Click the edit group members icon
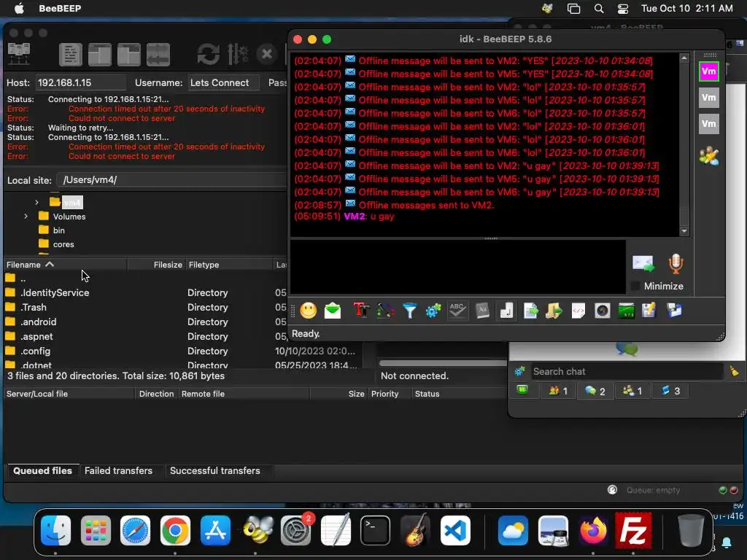Viewport: 747px width, 560px height. pos(709,156)
